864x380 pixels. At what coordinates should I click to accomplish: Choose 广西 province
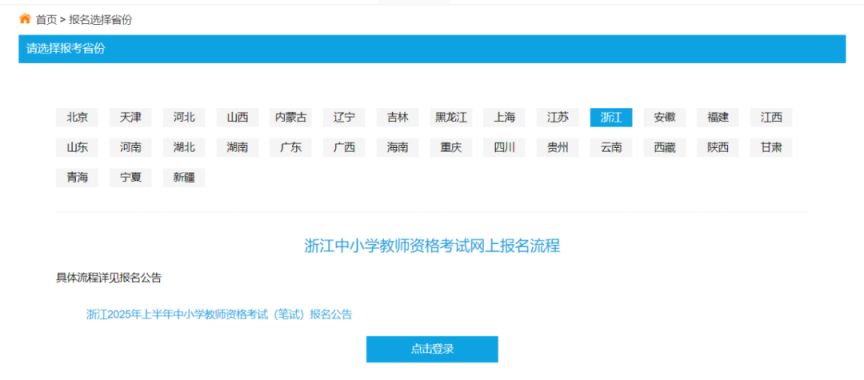[344, 148]
